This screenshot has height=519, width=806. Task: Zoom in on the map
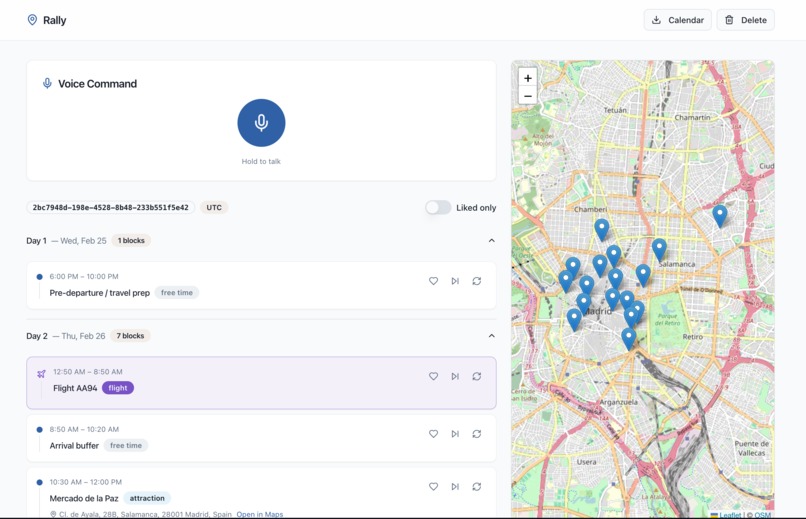coord(527,78)
